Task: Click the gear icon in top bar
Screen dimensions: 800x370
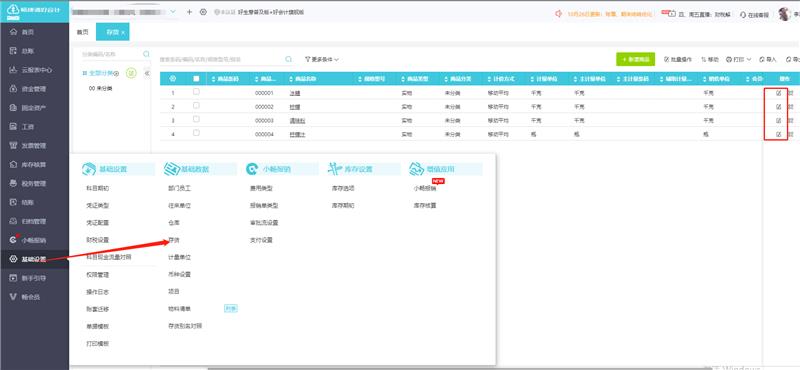Action: (203, 12)
